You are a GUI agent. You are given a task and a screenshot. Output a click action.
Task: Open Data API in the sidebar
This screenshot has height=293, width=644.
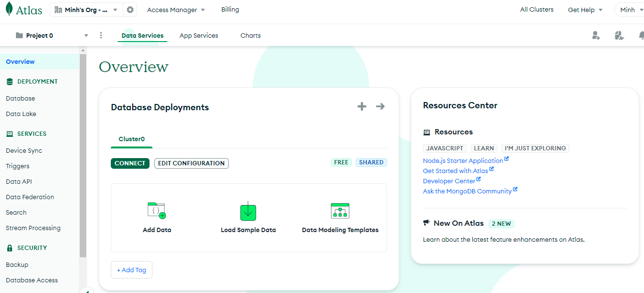click(19, 181)
